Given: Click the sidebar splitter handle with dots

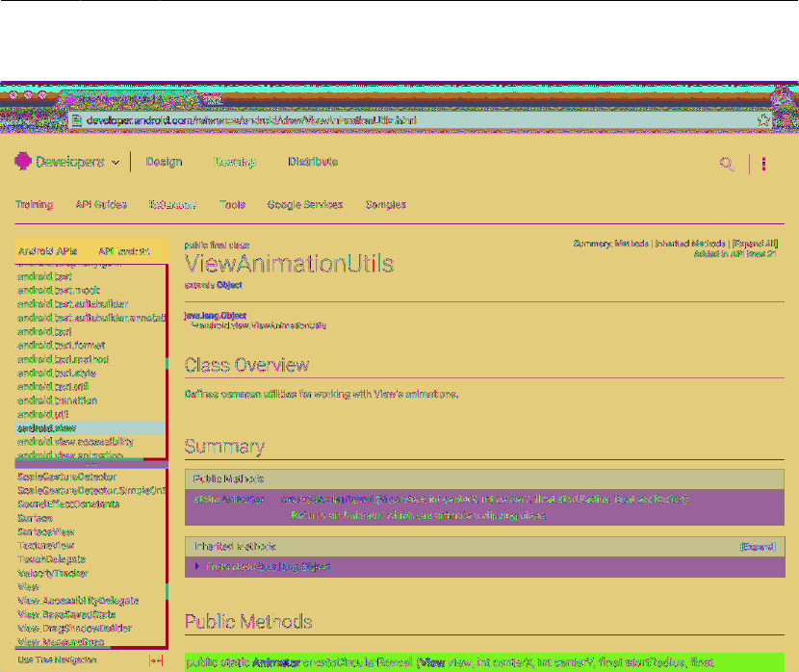Looking at the screenshot, I should 91,464.
